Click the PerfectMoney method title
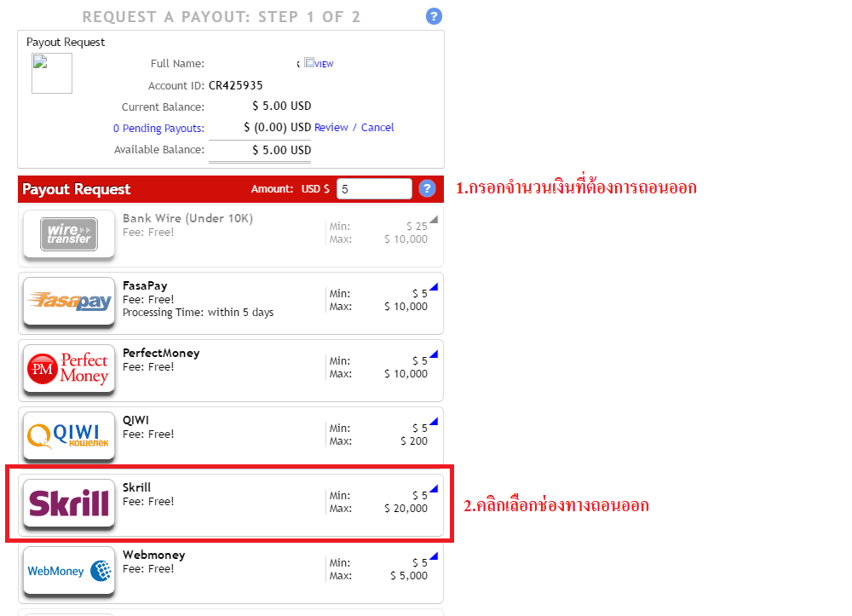This screenshot has height=616, width=852. (161, 353)
